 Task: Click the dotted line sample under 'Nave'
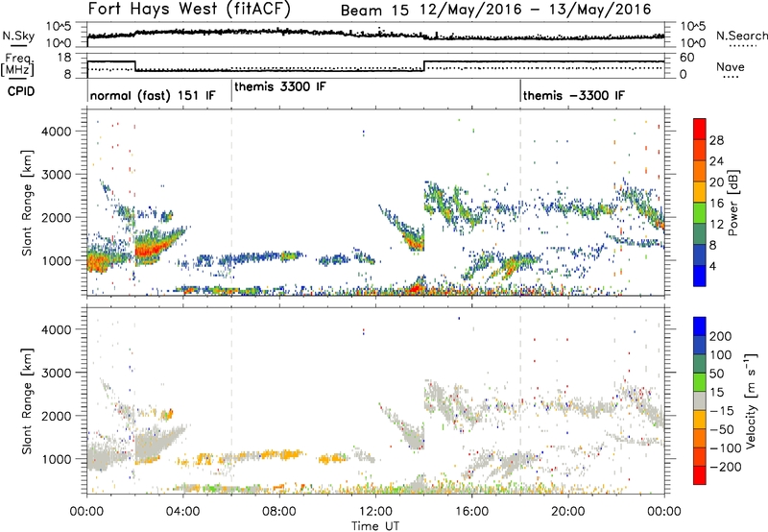(x=731, y=78)
